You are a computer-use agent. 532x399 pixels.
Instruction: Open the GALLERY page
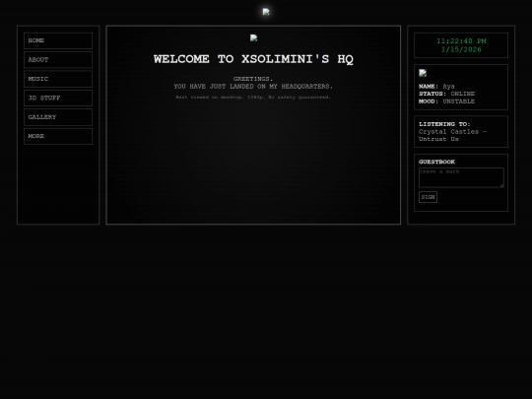coord(58,117)
